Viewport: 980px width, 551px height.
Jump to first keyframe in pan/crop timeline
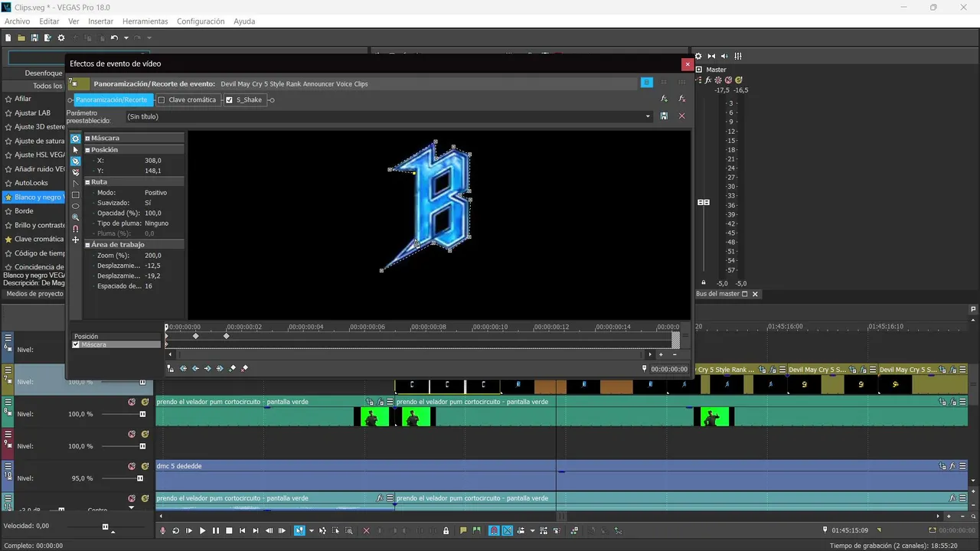coord(183,368)
